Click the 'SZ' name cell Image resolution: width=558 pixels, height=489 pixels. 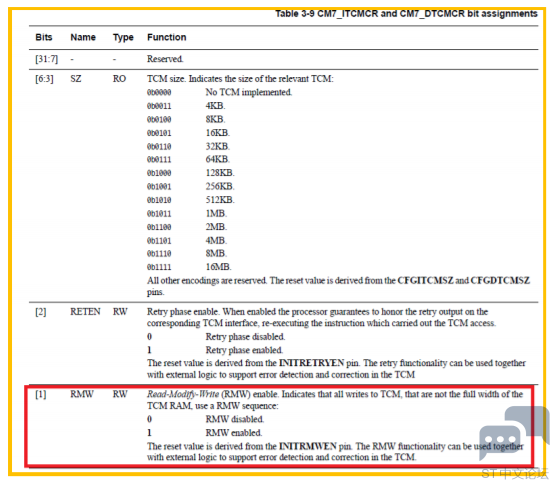[76, 79]
